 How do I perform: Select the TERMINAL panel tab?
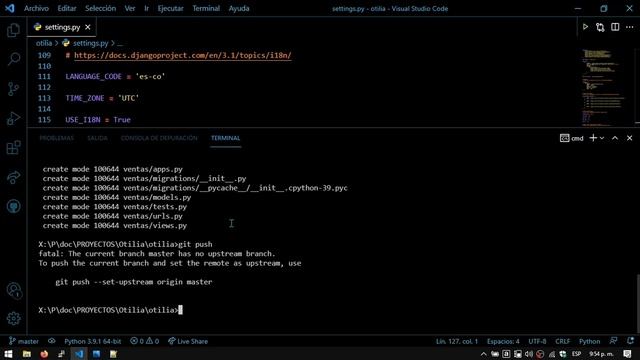225,138
